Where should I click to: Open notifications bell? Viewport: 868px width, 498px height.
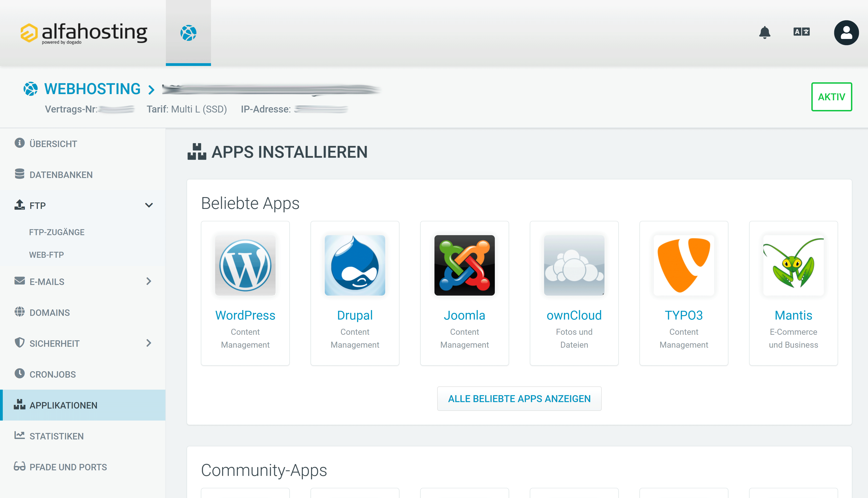click(x=765, y=33)
